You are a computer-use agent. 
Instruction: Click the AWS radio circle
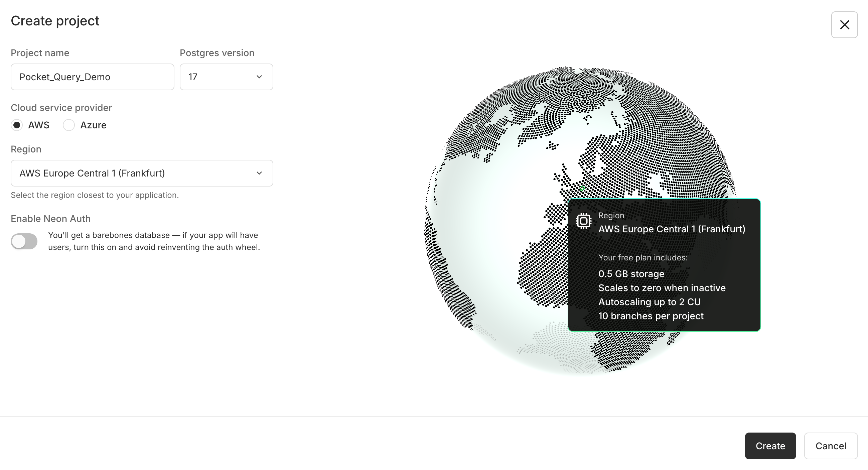pyautogui.click(x=16, y=125)
